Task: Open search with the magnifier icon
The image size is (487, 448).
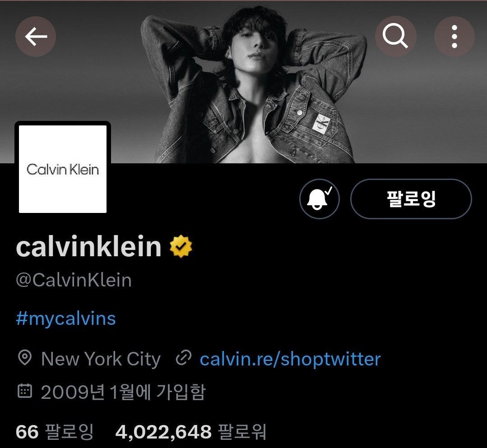Action: point(395,37)
